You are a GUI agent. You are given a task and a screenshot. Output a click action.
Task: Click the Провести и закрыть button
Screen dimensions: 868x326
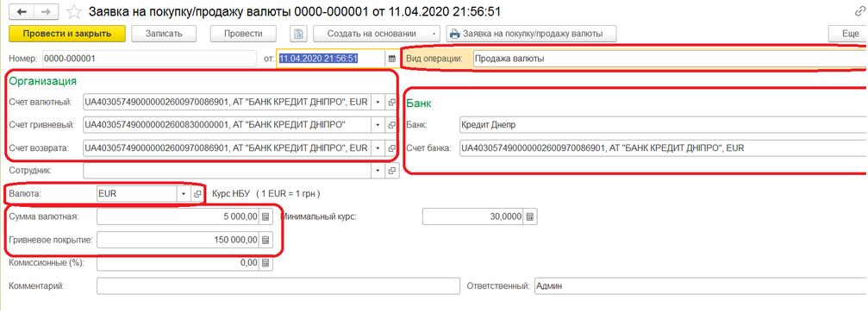point(67,34)
